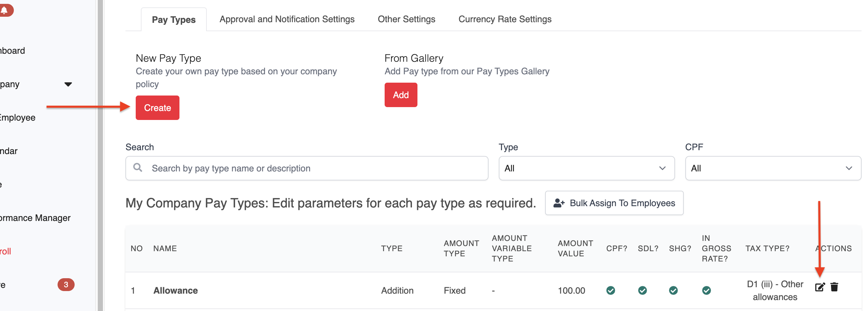Open Performance Manager in the sidebar

[x=35, y=218]
